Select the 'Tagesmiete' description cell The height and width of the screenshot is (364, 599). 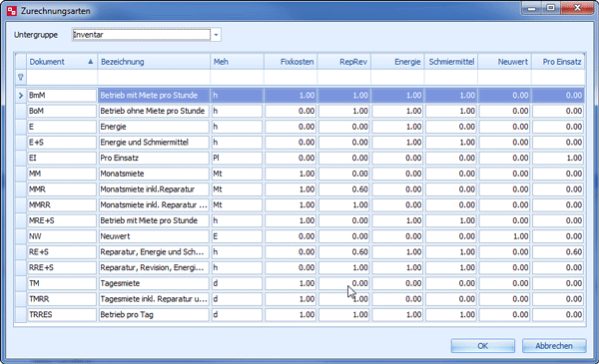click(154, 283)
